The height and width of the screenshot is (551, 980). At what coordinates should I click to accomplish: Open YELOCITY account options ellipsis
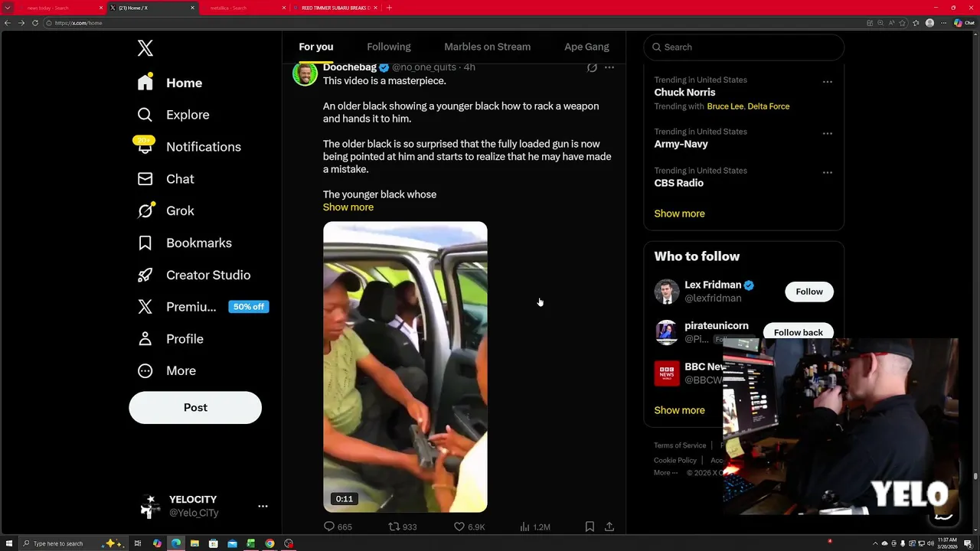coord(263,506)
